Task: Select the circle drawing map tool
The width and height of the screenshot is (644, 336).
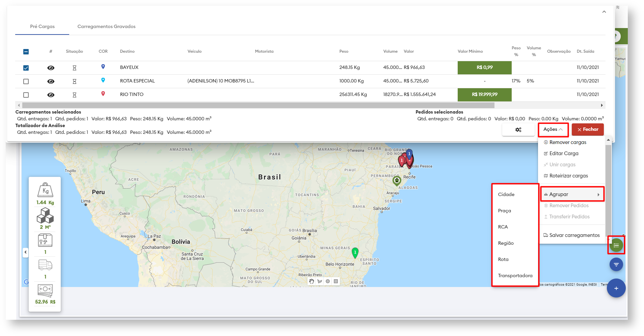Action: (328, 281)
